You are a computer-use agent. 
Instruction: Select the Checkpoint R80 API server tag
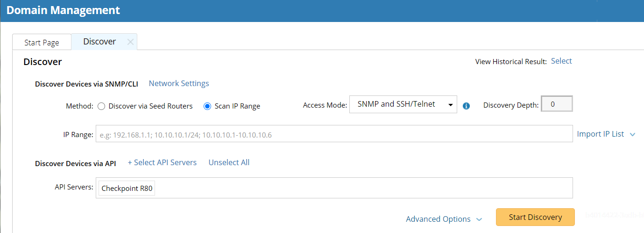[x=127, y=189]
